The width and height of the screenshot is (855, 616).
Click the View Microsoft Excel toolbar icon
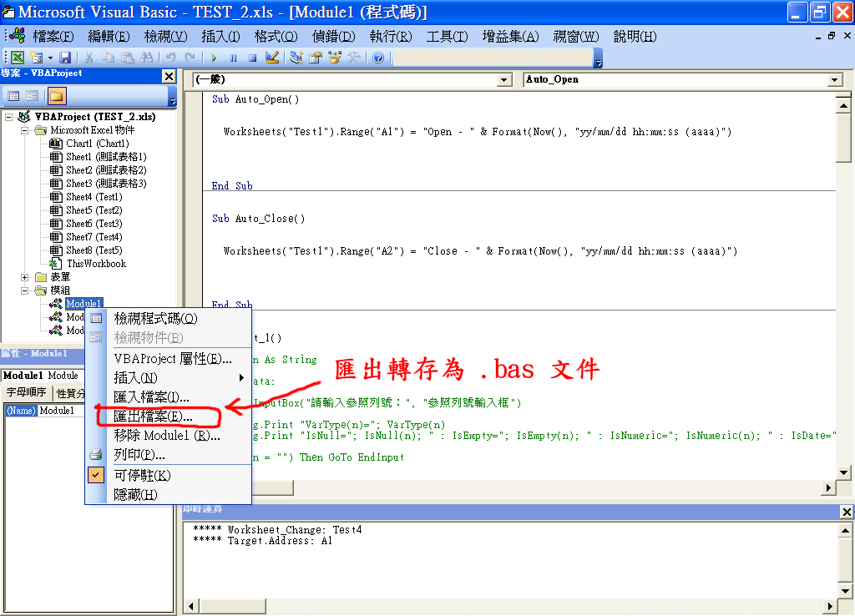pos(18,58)
